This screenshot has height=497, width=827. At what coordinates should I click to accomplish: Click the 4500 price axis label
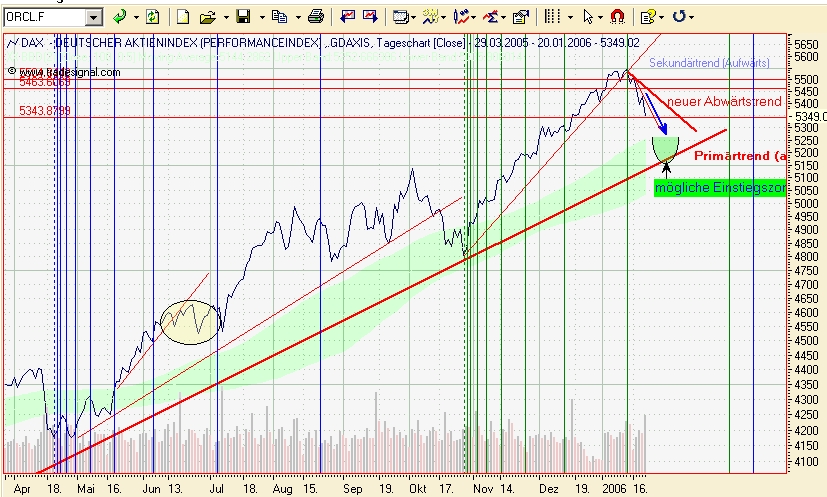click(806, 341)
